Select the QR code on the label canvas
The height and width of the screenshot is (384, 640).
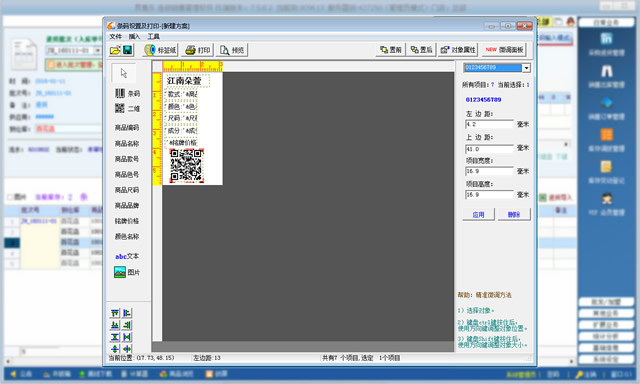point(187,165)
